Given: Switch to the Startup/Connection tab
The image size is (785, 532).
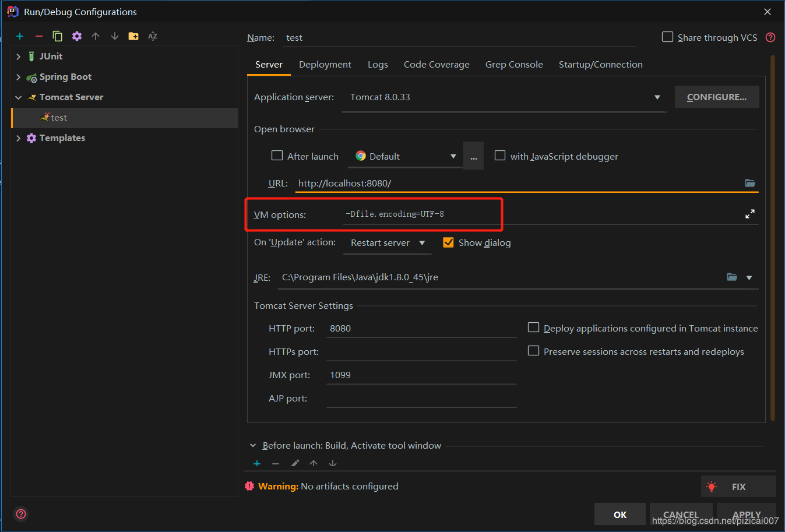Looking at the screenshot, I should click(x=601, y=65).
